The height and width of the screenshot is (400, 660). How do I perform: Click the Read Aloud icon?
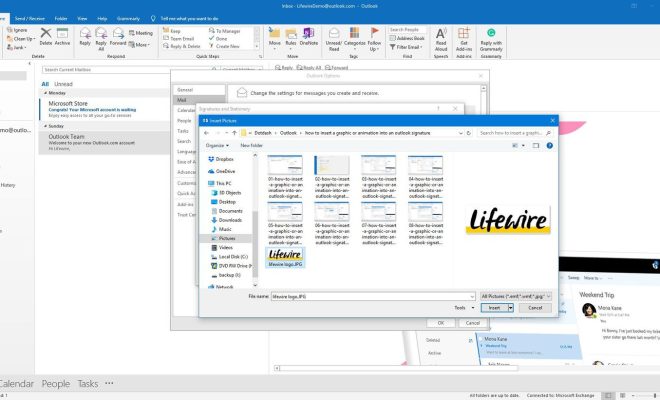tap(441, 33)
